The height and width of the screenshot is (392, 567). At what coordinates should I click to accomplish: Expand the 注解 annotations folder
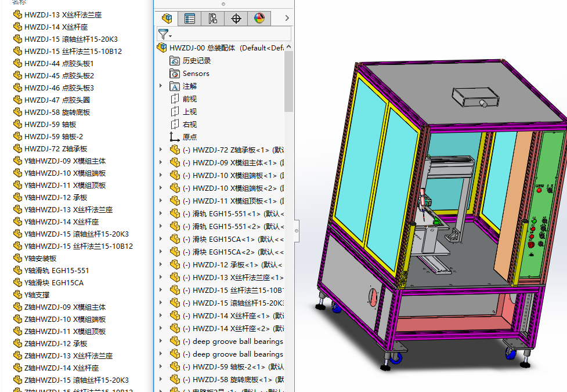(x=161, y=86)
